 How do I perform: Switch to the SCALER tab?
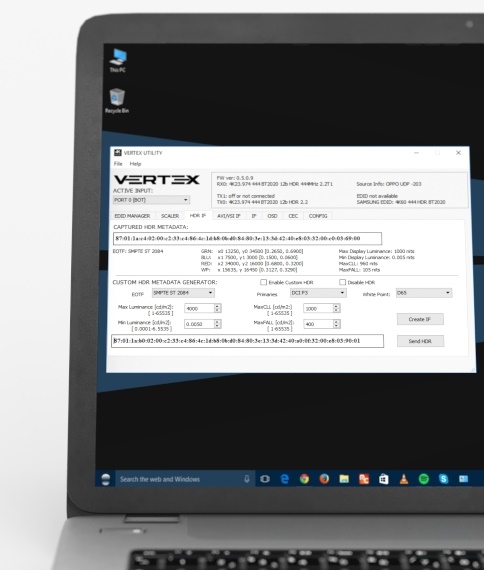click(170, 216)
